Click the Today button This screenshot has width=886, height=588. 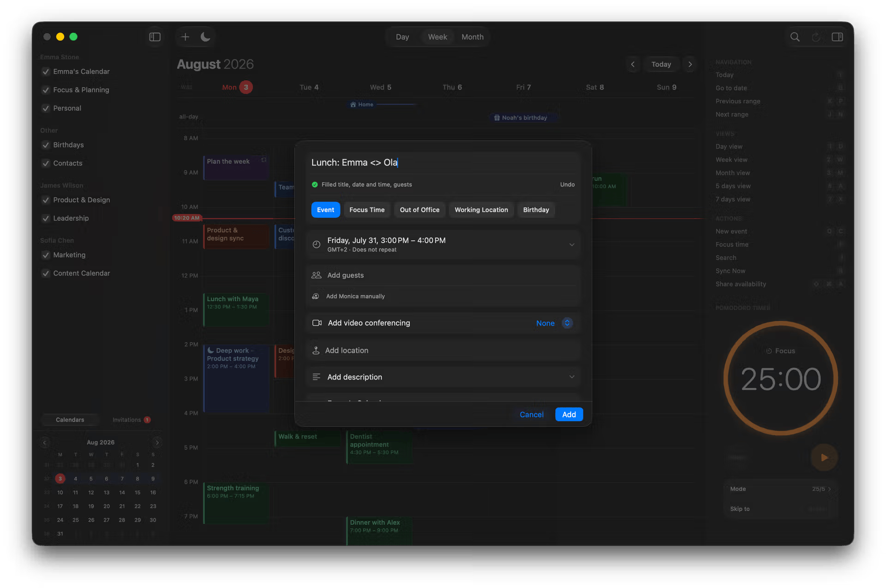[x=661, y=65]
